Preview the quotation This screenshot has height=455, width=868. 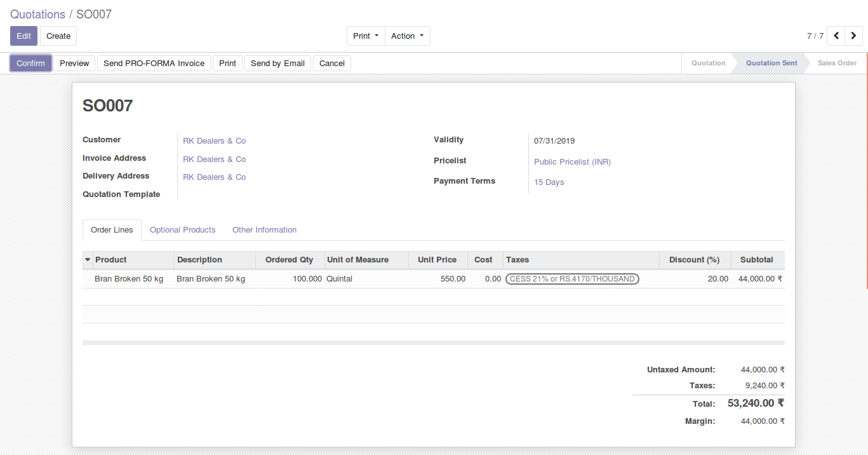coord(74,64)
